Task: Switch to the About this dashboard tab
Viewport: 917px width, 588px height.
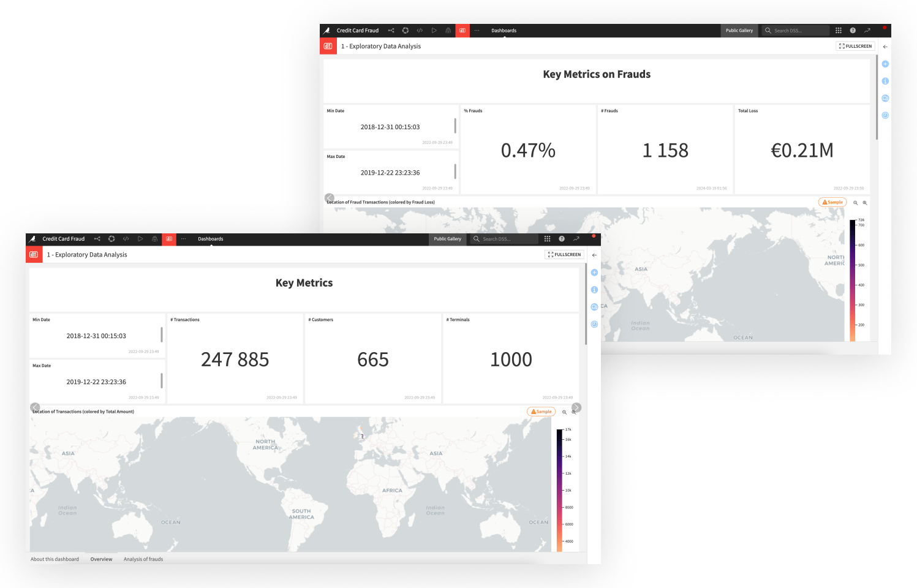Action: click(55, 559)
